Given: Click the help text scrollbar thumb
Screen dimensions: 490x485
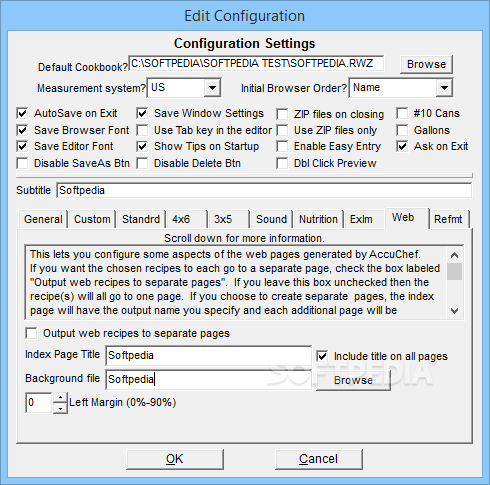Looking at the screenshot, I should [x=454, y=271].
